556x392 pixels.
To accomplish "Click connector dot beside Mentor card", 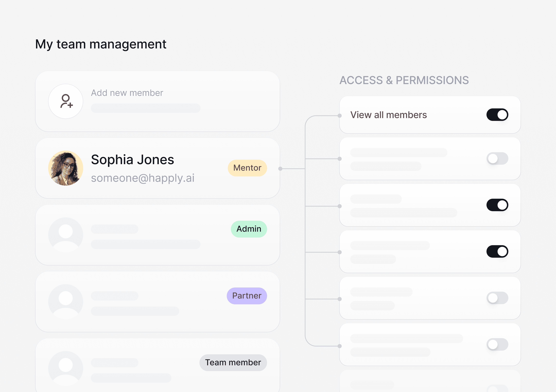I will (280, 169).
